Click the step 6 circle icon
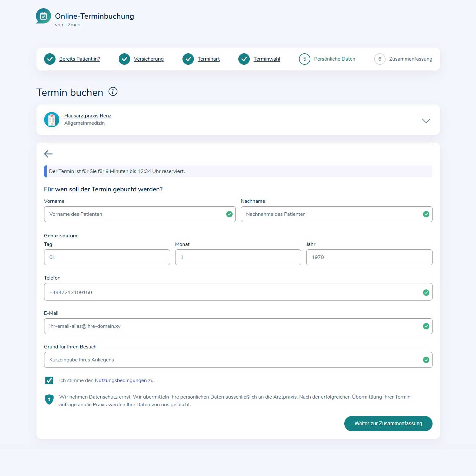The height and width of the screenshot is (476, 476). coord(380,59)
